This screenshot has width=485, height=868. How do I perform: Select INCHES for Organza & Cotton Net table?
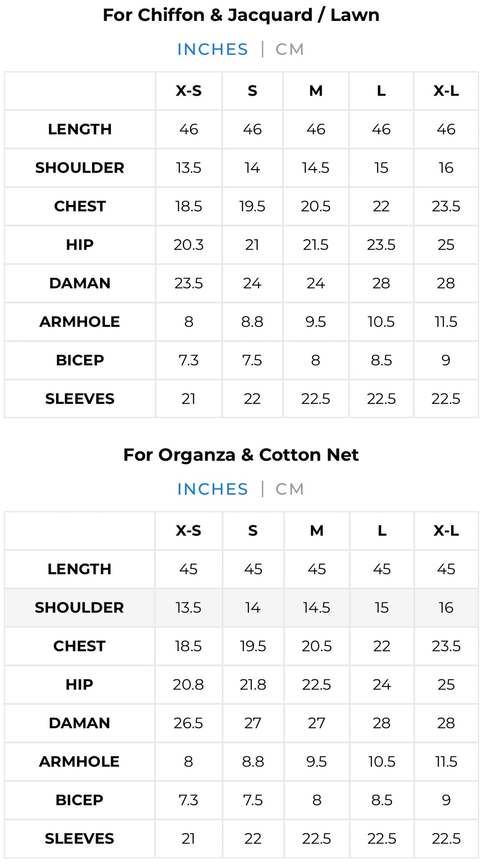(212, 489)
